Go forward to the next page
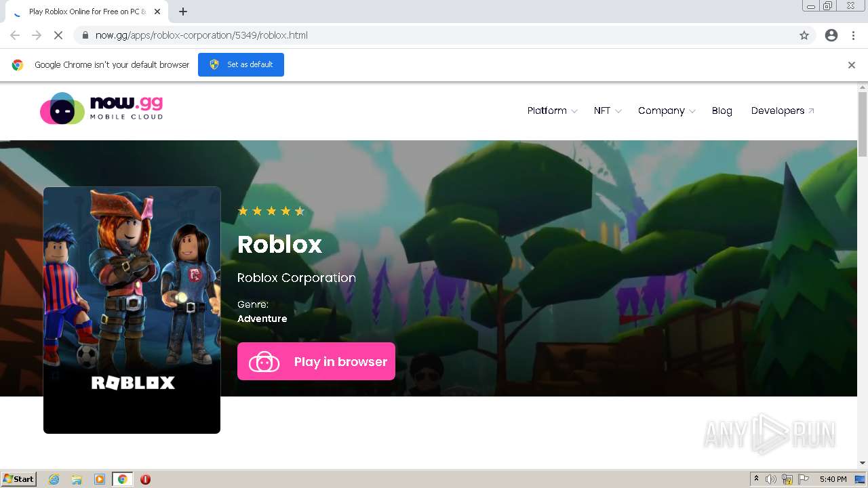The height and width of the screenshot is (488, 868). 37,35
